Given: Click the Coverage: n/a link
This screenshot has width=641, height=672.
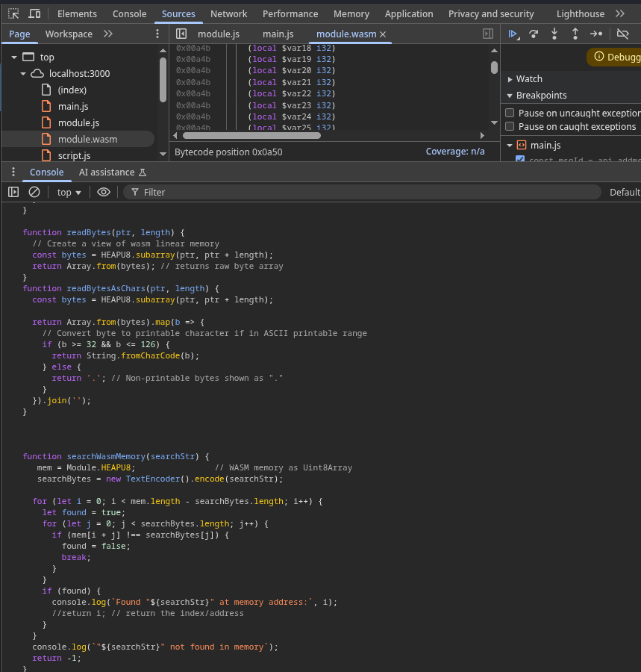Looking at the screenshot, I should (454, 152).
